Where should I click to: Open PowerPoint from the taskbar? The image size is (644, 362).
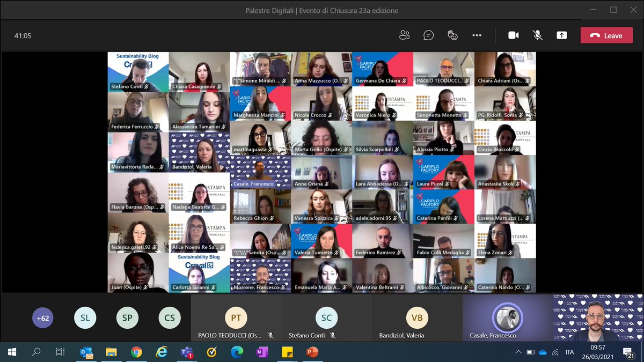313,352
